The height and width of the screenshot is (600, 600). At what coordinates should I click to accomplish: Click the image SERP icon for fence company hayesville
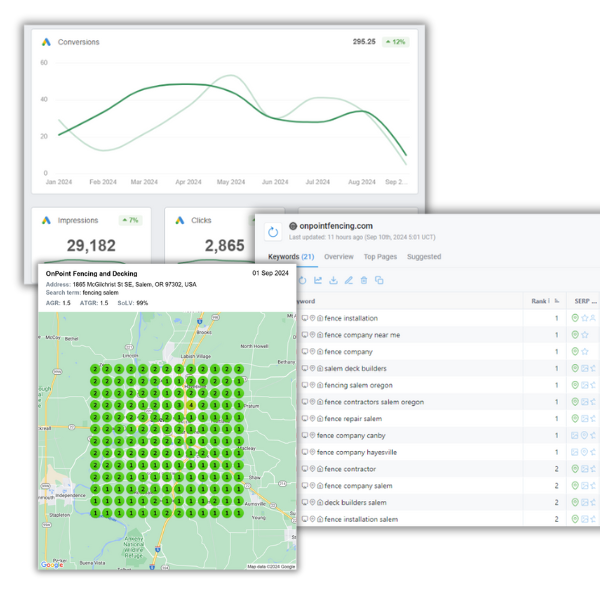point(575,452)
